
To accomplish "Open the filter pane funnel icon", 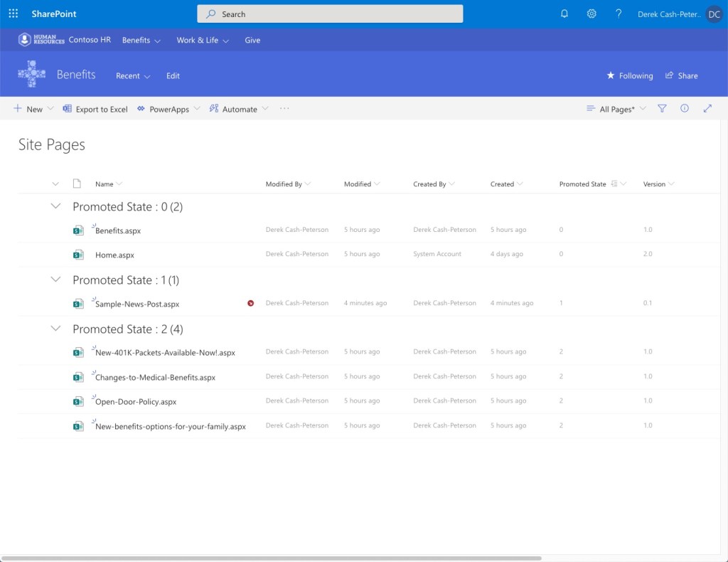I will pos(662,109).
